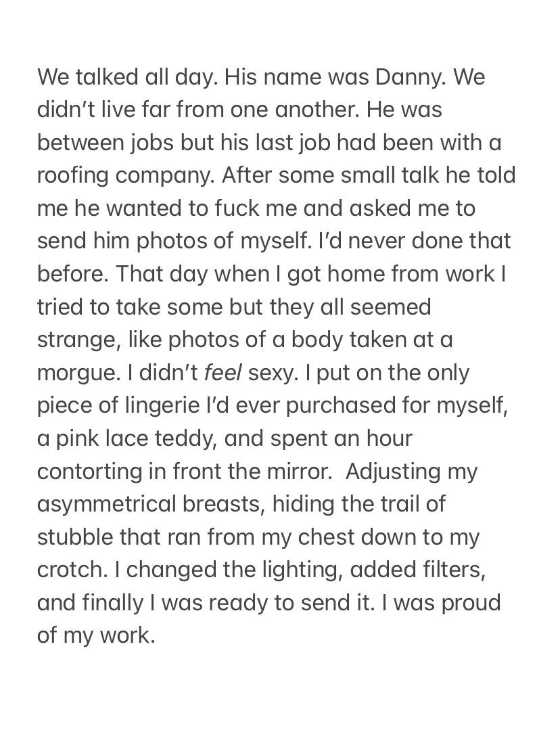Click the word "filters" in the text

pyautogui.click(x=449, y=570)
